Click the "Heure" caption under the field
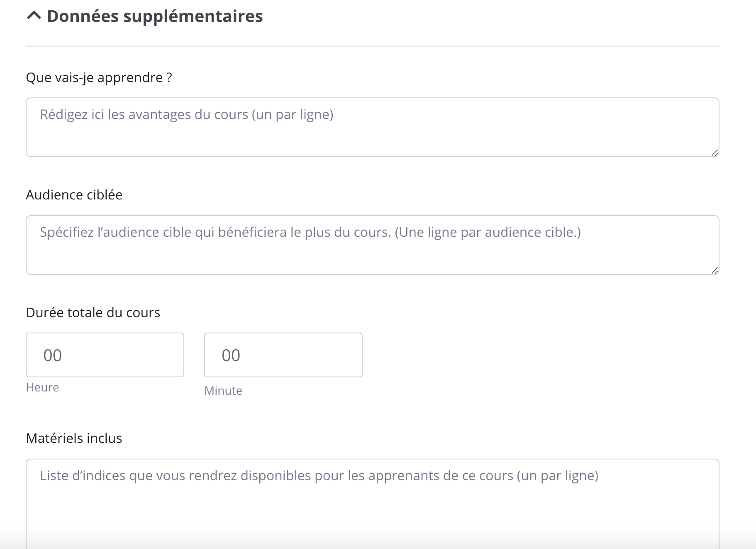Viewport: 756px width, 549px height. (42, 388)
